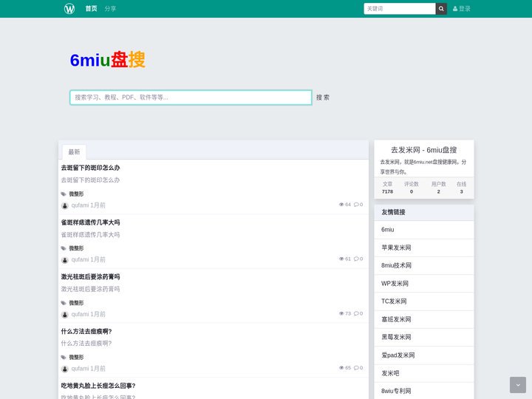
Task: Click excerpt text 去斑留下的斑印怎么办 in gray
Action: click(x=90, y=180)
